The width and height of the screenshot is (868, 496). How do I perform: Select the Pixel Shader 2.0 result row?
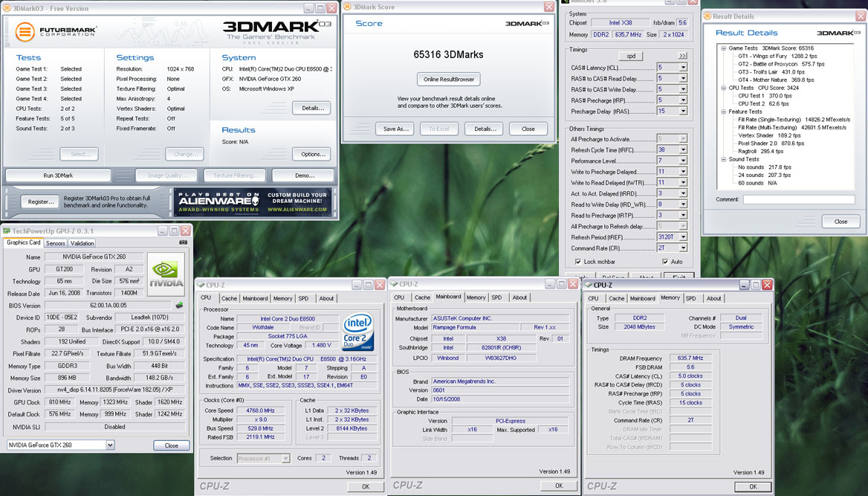point(771,144)
